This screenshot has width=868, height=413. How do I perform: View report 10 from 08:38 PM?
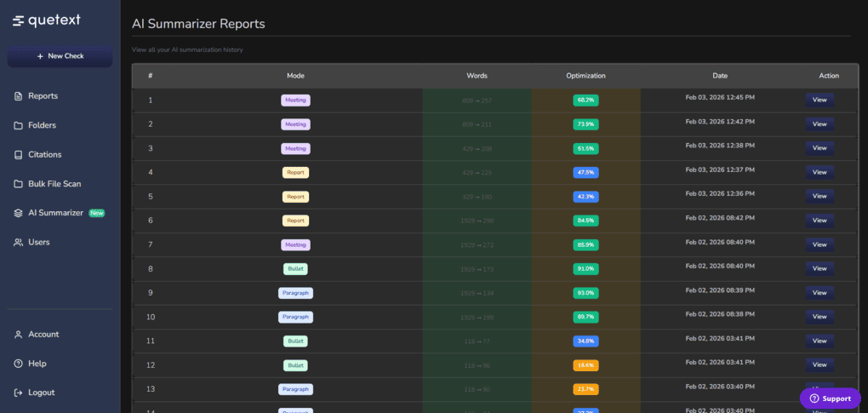[819, 317]
